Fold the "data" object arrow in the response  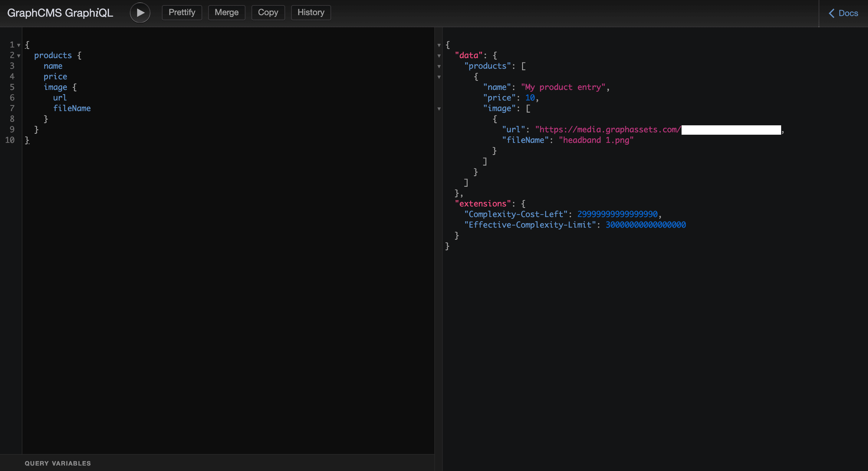[439, 56]
